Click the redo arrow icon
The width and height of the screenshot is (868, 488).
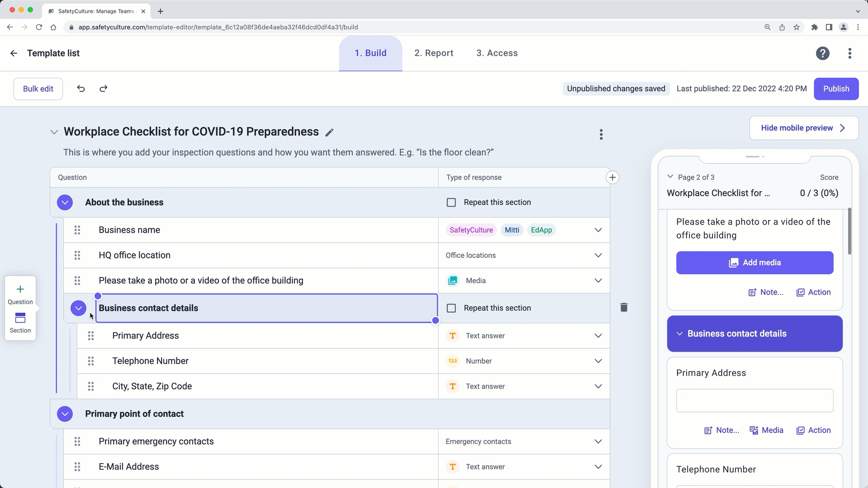[104, 89]
